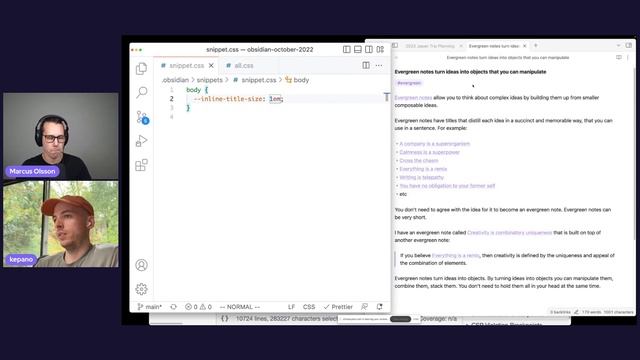The width and height of the screenshot is (640, 360).
Task: Switch to the snippet.css editor tab
Action: [x=186, y=65]
